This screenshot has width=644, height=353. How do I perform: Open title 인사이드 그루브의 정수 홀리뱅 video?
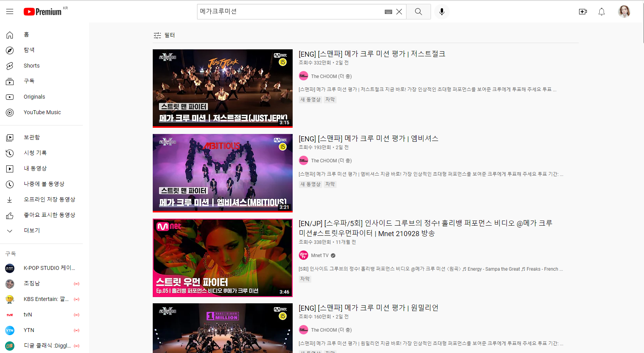point(426,228)
